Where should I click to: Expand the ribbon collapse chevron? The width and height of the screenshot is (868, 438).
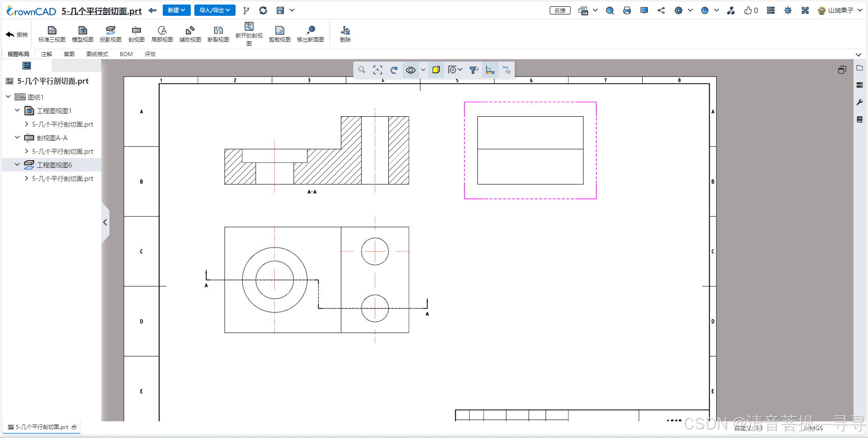(x=859, y=55)
